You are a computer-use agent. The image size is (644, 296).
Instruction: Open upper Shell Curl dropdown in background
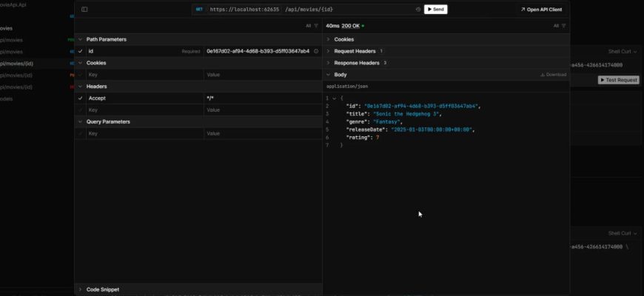[623, 51]
